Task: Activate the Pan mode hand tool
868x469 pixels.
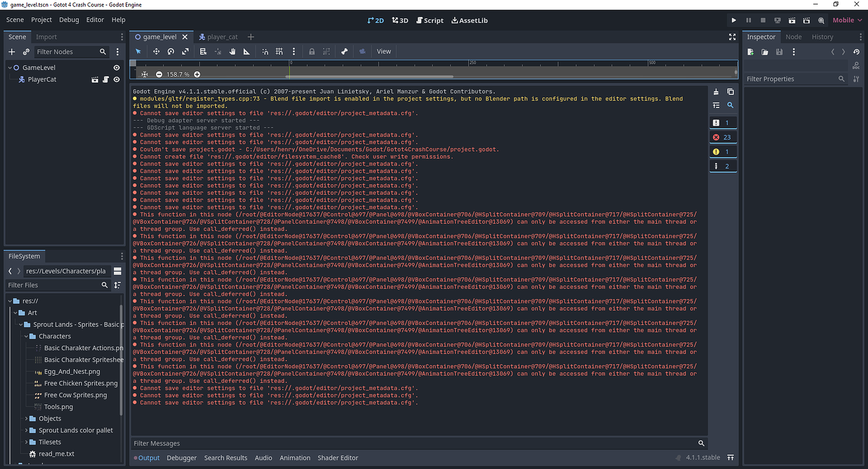Action: [232, 52]
